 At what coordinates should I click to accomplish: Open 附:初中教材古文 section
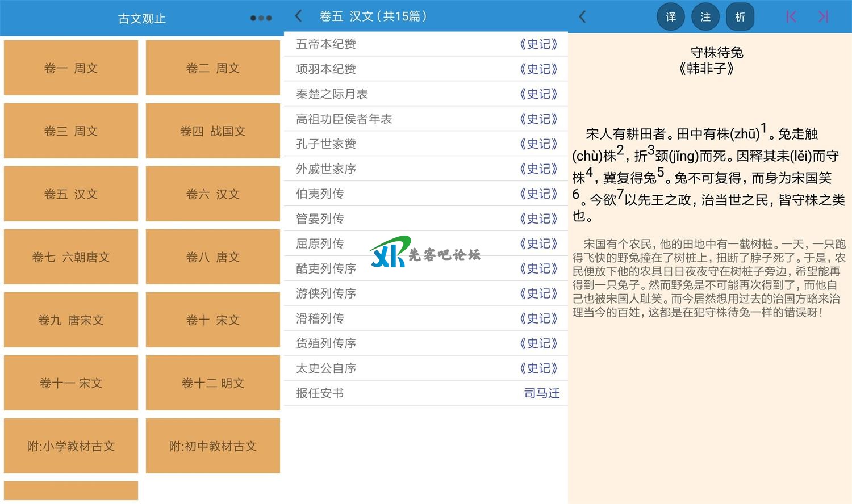[213, 446]
